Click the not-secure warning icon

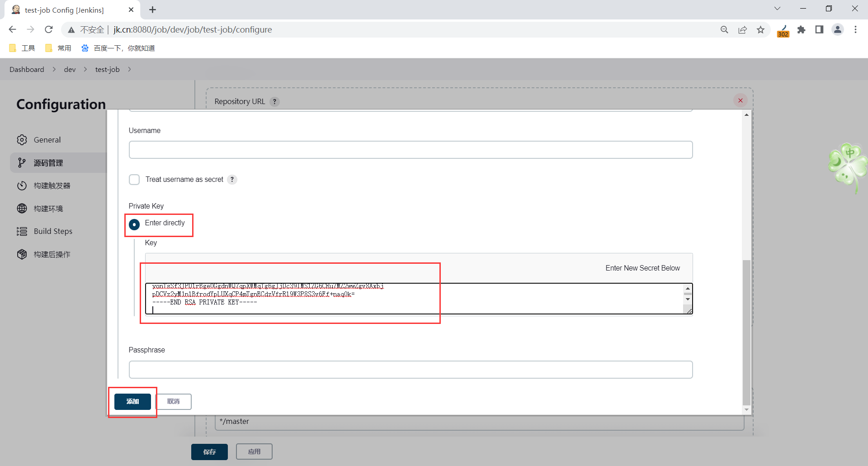[71, 30]
